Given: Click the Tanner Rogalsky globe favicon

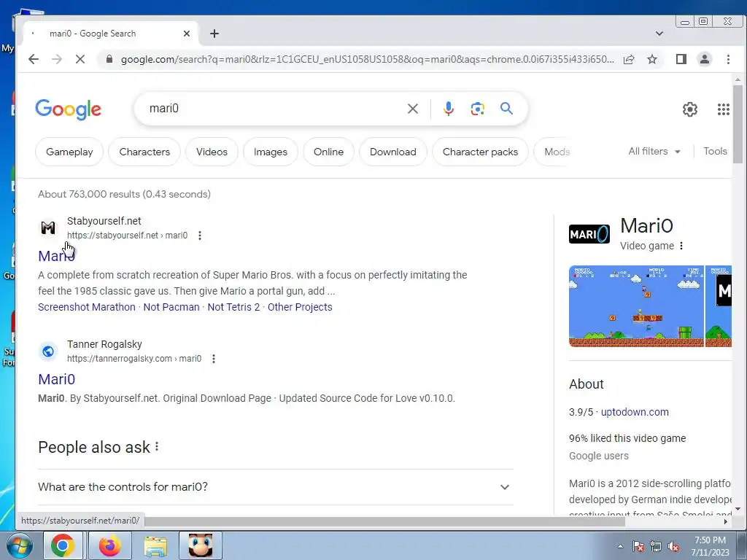Looking at the screenshot, I should (x=48, y=351).
